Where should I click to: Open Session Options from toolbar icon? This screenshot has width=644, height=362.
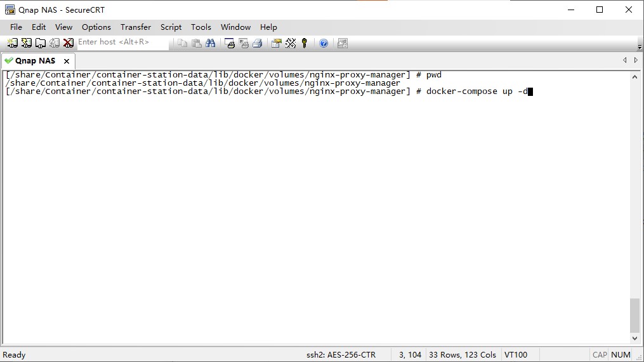coord(277,43)
